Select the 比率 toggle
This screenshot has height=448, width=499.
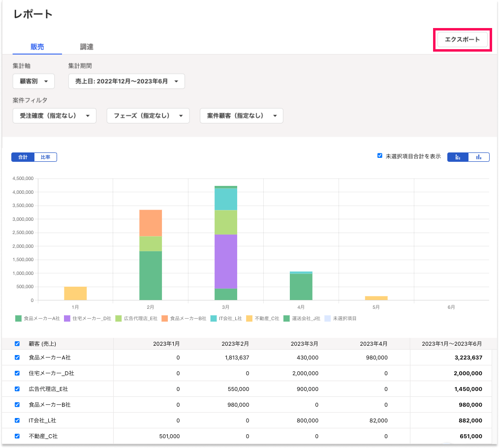45,157
